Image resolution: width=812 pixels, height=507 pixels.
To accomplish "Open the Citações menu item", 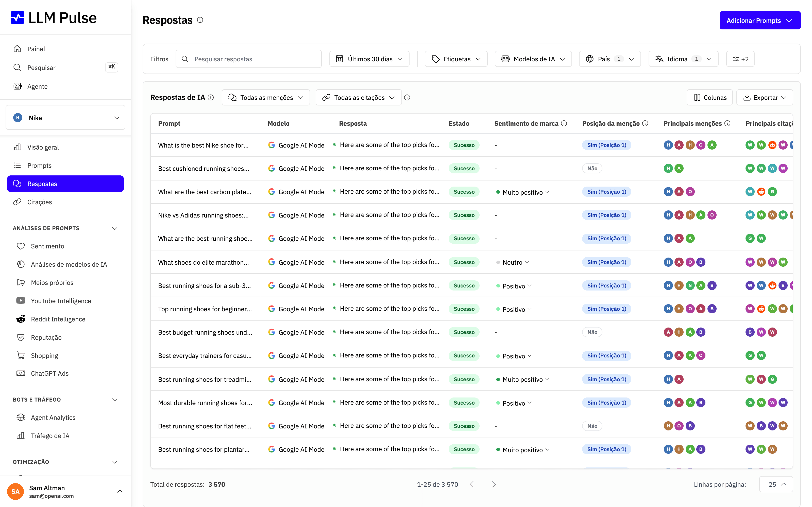I will click(x=39, y=202).
